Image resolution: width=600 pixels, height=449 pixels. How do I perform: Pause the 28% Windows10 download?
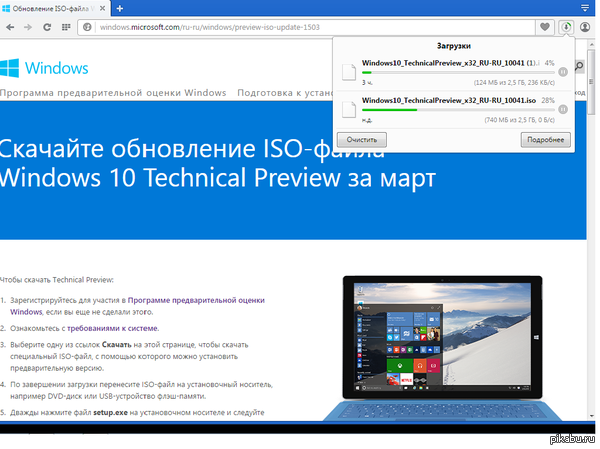coord(563,109)
